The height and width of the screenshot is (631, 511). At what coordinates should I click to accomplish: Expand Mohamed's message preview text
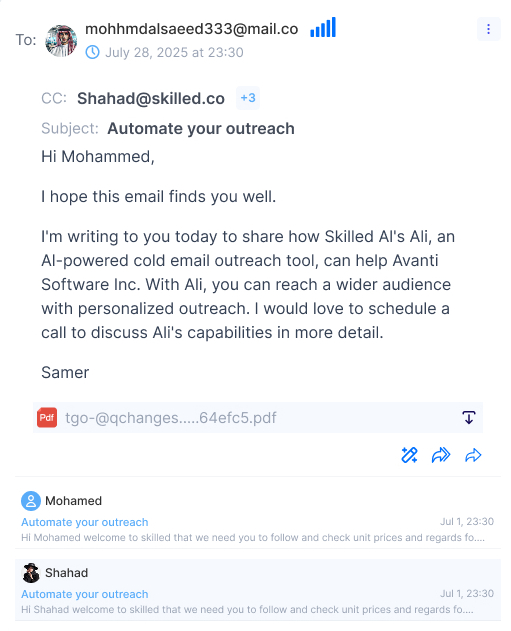click(x=253, y=538)
